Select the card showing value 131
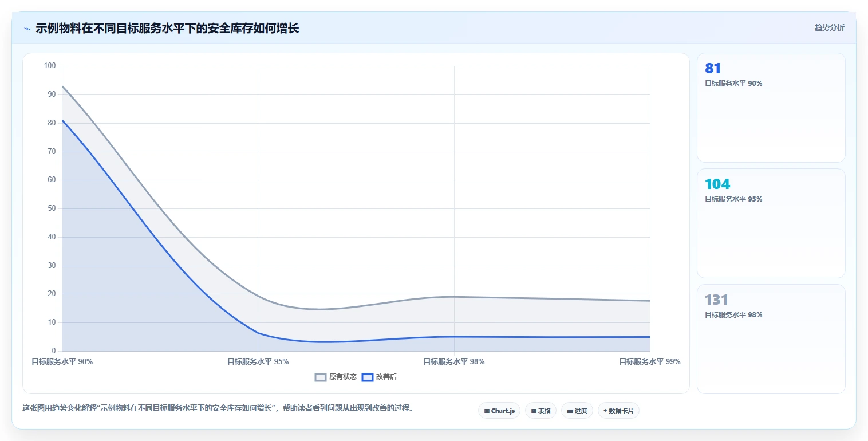The width and height of the screenshot is (868, 441). 771,339
